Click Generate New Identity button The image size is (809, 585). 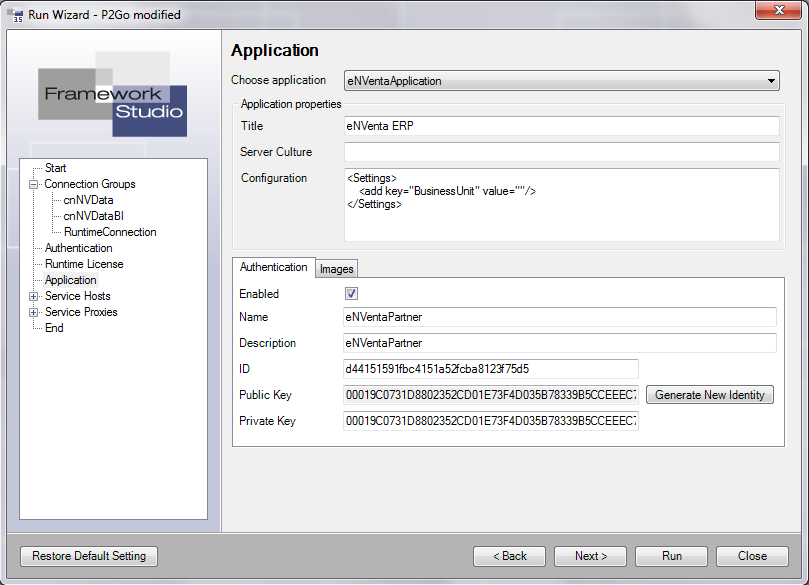(709, 395)
